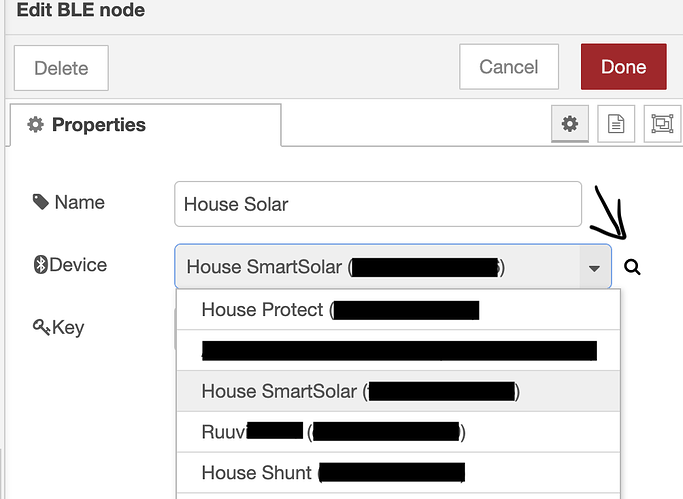
Task: Open the node description document icon
Action: 616,124
